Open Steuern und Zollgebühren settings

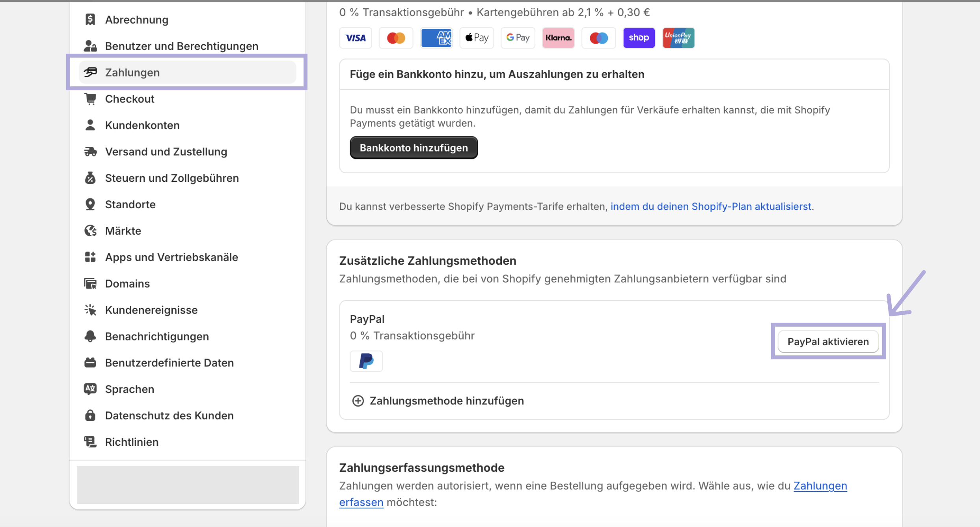(188, 178)
